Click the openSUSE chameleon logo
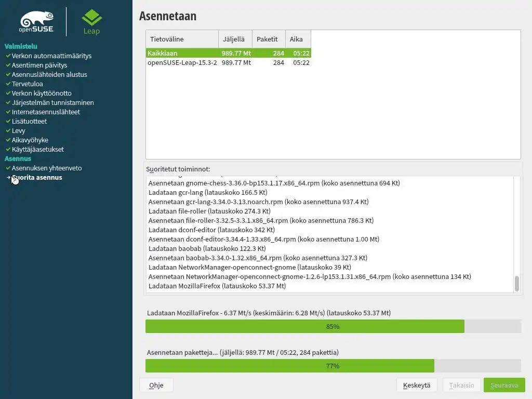 [37, 21]
